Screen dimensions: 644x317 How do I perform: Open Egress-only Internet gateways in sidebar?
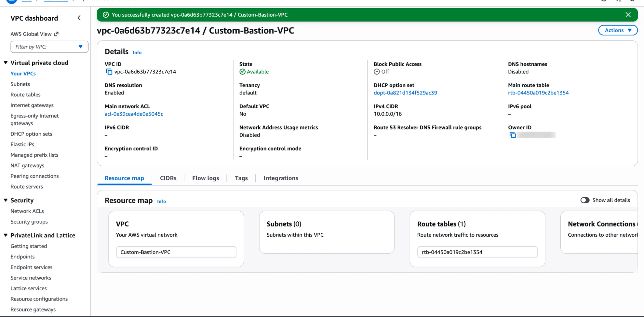[34, 120]
